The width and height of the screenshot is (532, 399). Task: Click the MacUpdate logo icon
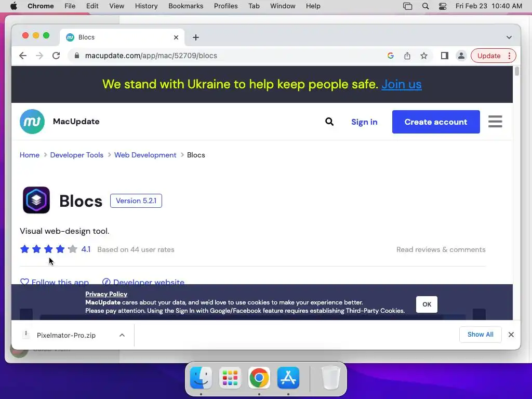(32, 122)
